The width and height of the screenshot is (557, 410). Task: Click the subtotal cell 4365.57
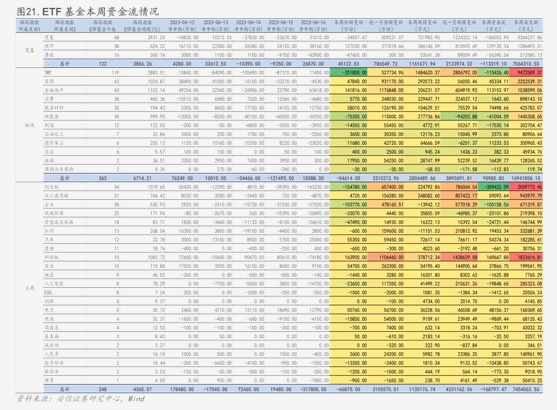tap(142, 389)
